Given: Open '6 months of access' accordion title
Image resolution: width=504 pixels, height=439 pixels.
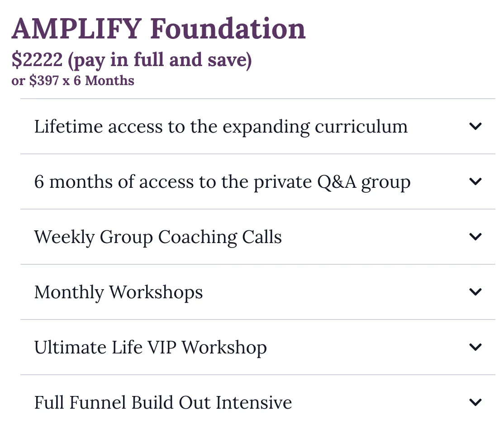Looking at the screenshot, I should (x=223, y=182).
